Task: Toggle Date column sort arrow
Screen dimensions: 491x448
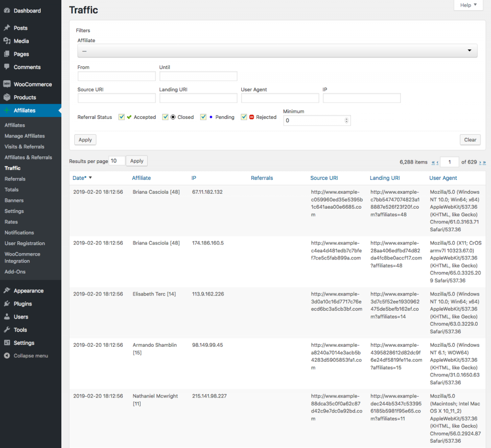Action: (90, 177)
